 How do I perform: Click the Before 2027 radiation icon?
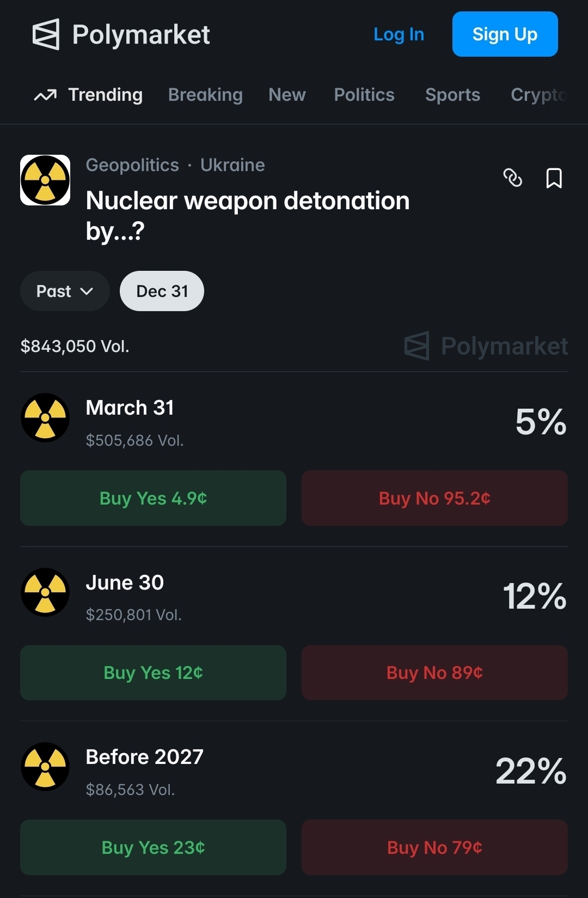click(45, 767)
